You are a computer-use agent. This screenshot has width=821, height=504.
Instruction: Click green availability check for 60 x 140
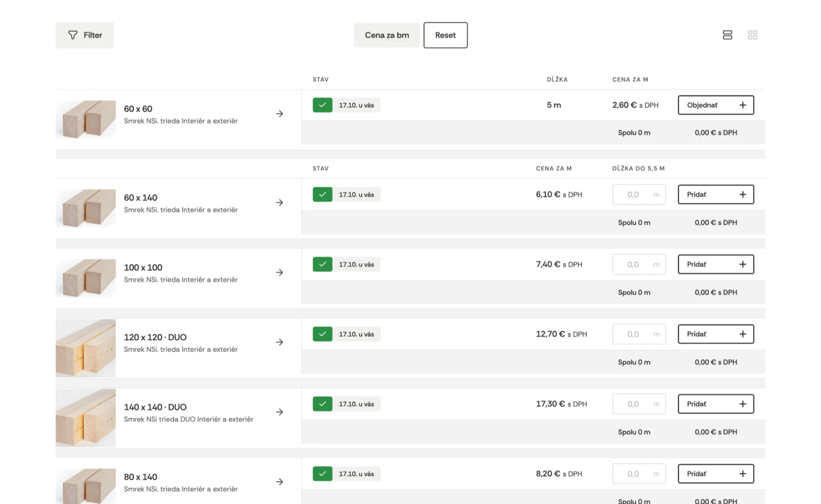click(323, 195)
